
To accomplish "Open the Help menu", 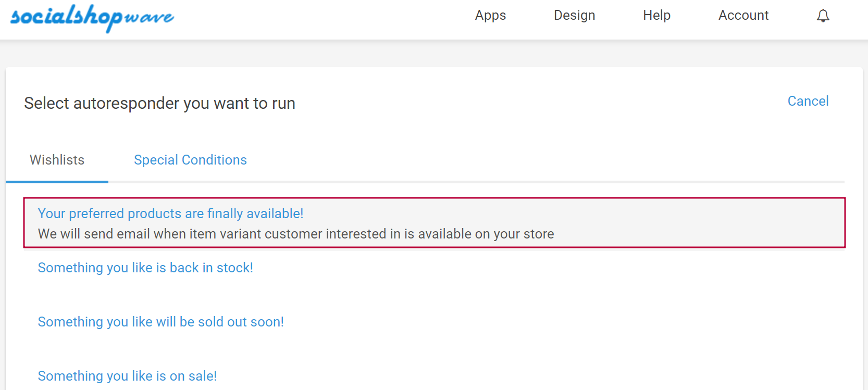I will click(x=656, y=16).
